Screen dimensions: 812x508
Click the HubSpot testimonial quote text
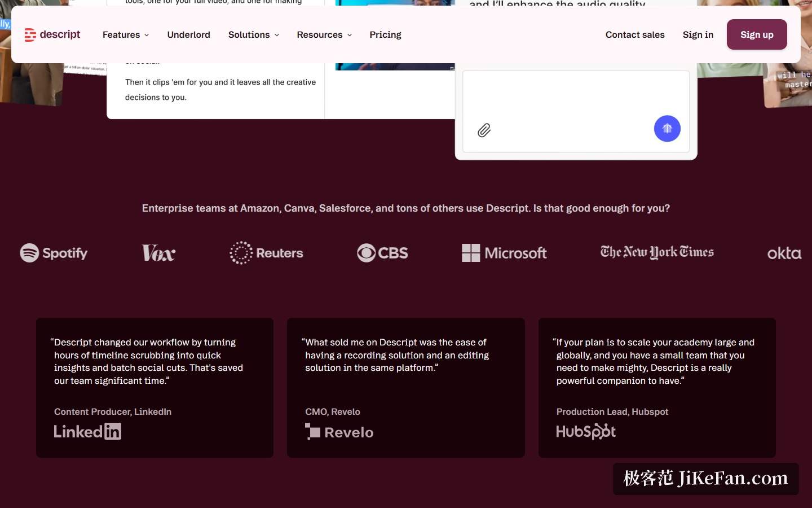(654, 361)
